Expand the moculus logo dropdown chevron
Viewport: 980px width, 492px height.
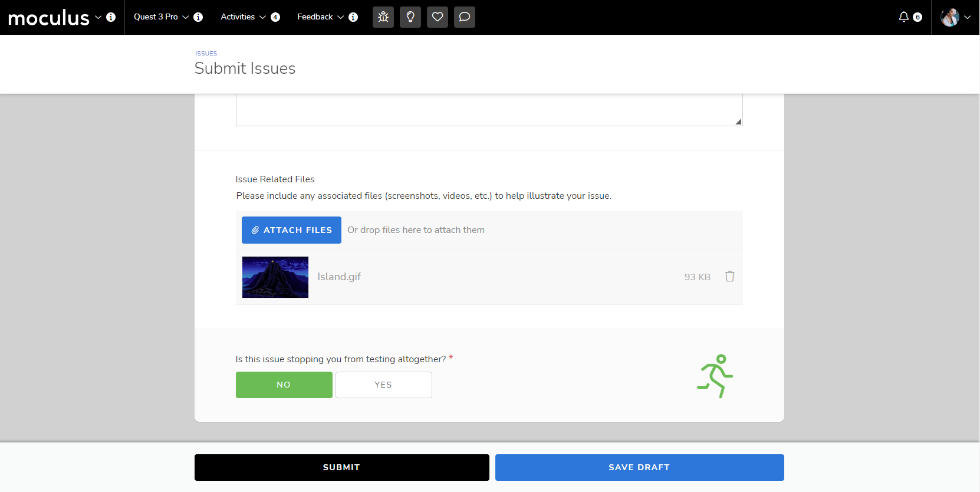pyautogui.click(x=98, y=17)
